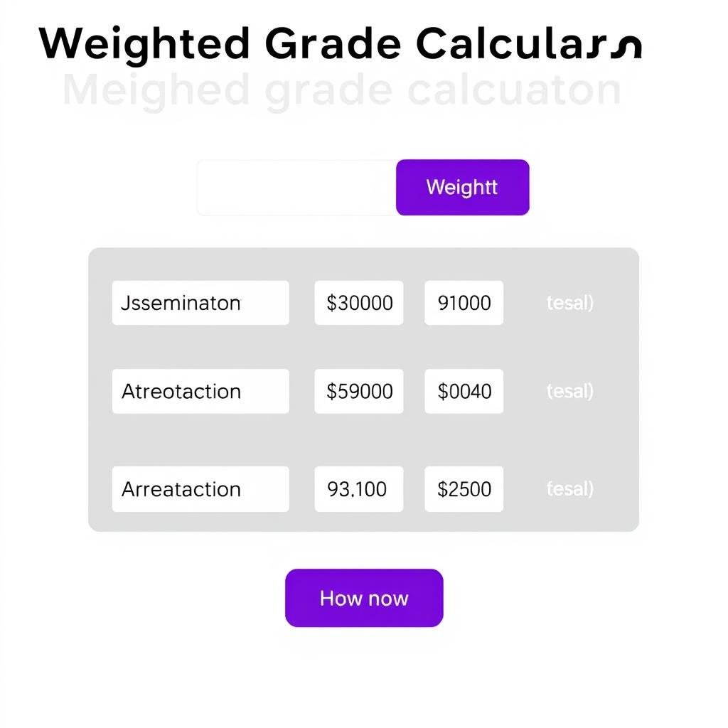The height and width of the screenshot is (728, 728).
Task: Click the $30000 value box
Action: click(x=358, y=302)
